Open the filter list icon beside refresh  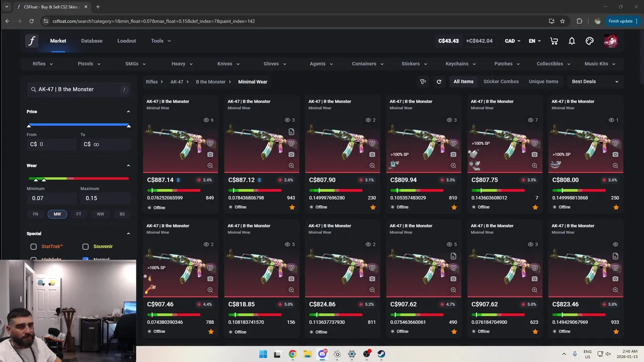point(423,81)
